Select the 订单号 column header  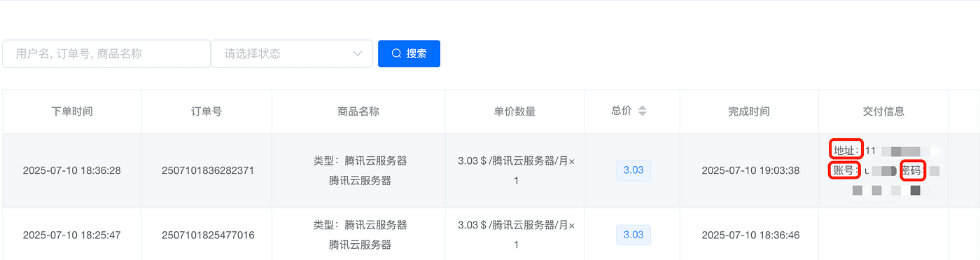point(206,111)
